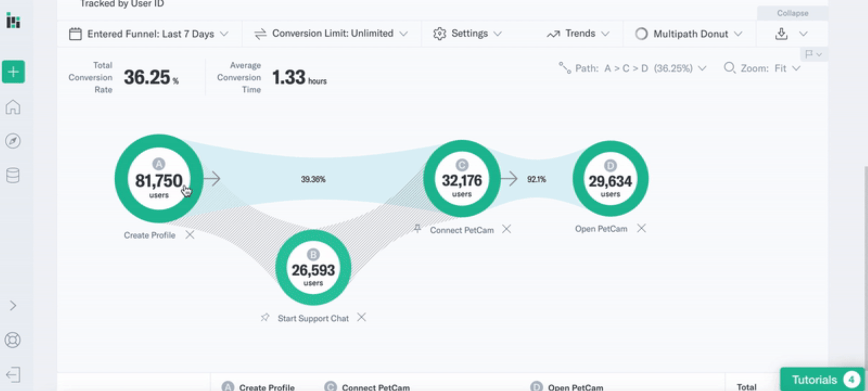Viewport: 868px width, 391px height.
Task: Click the circle icon beside Multipath Donut
Action: click(641, 34)
